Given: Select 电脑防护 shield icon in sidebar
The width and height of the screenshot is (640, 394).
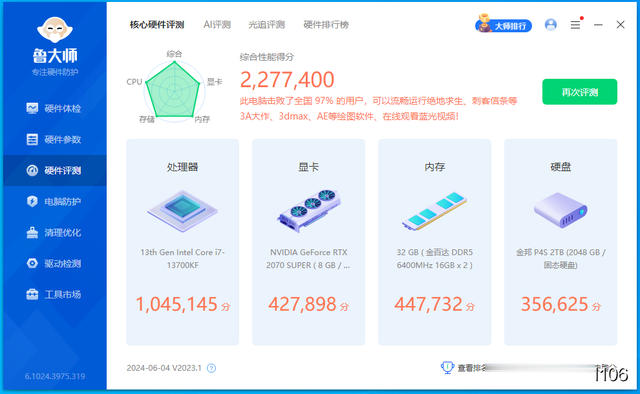Looking at the screenshot, I should (32, 201).
